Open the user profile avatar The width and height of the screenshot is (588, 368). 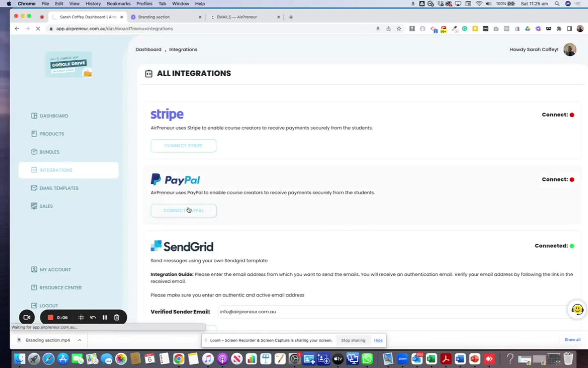point(570,50)
